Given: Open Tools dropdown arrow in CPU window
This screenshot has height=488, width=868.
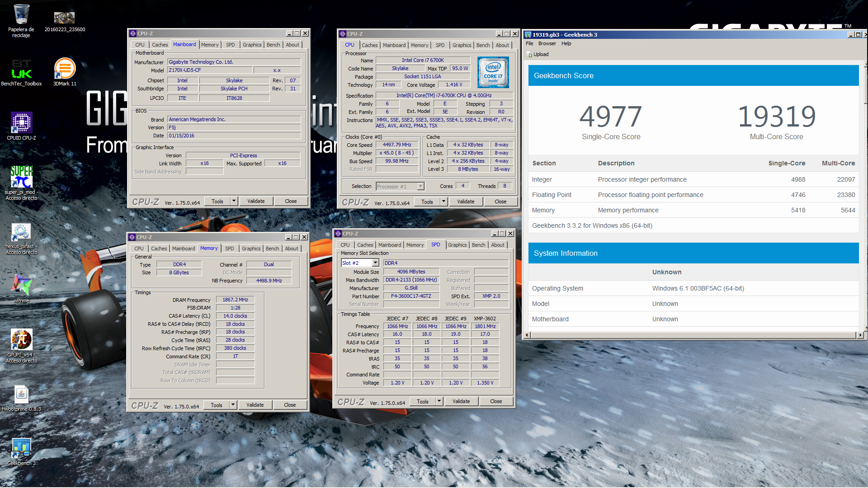Looking at the screenshot, I should click(443, 202).
